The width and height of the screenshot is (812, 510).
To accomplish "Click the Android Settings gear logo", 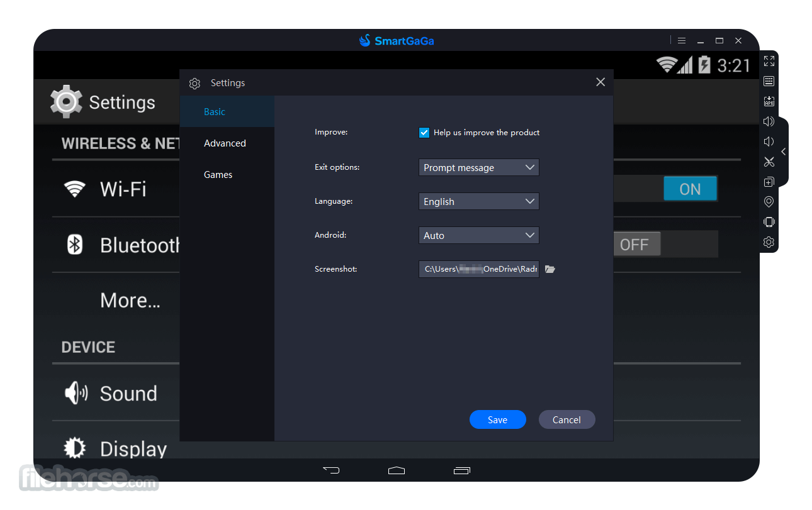I will [66, 101].
